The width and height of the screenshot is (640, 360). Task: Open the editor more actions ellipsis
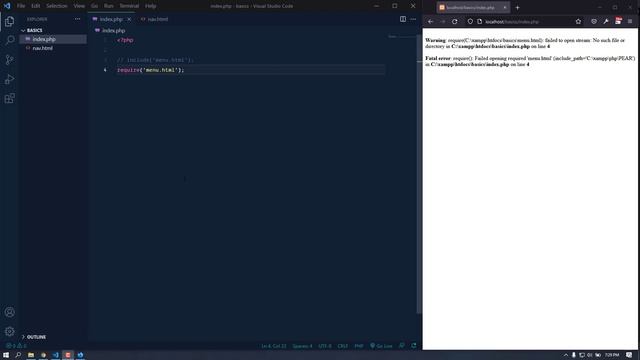[x=413, y=19]
